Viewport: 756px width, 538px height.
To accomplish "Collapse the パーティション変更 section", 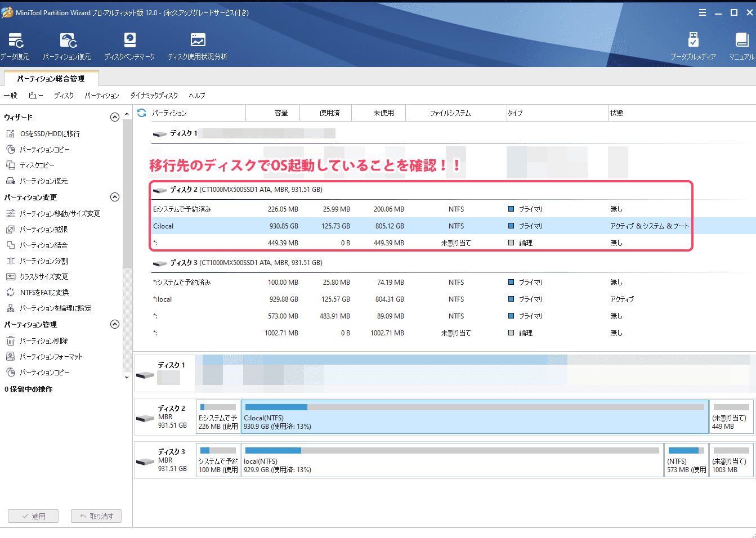I will click(115, 197).
